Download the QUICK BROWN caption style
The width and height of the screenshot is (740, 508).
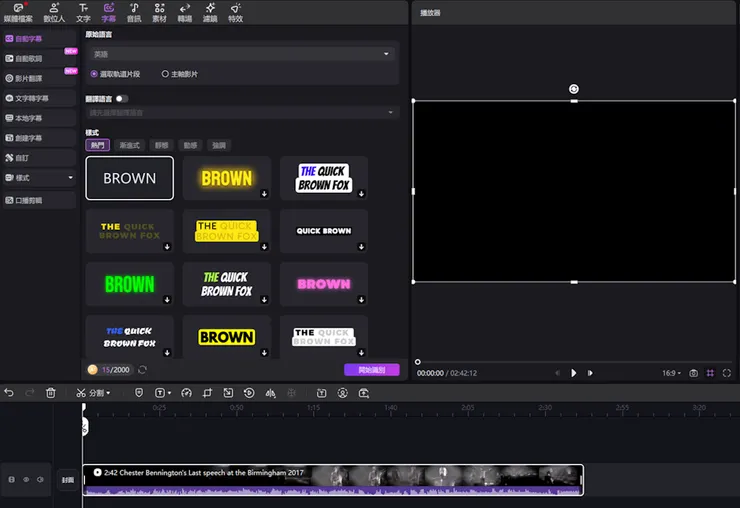pyautogui.click(x=361, y=247)
